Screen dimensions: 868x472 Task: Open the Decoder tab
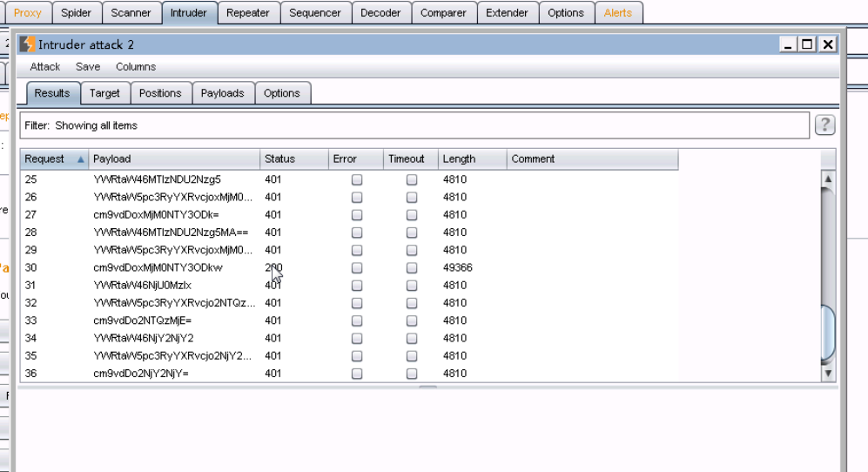click(380, 13)
